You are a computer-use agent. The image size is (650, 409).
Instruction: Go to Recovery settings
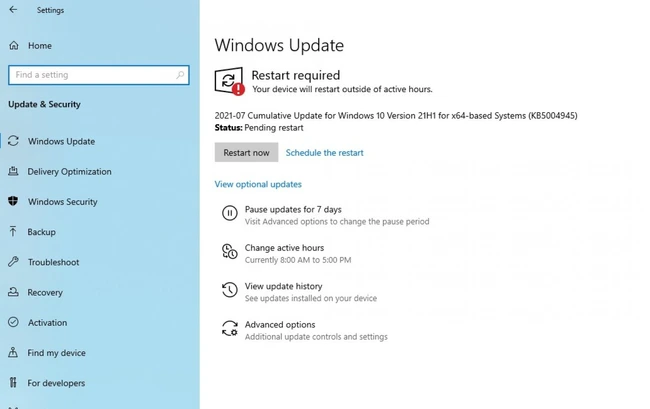[x=45, y=293]
